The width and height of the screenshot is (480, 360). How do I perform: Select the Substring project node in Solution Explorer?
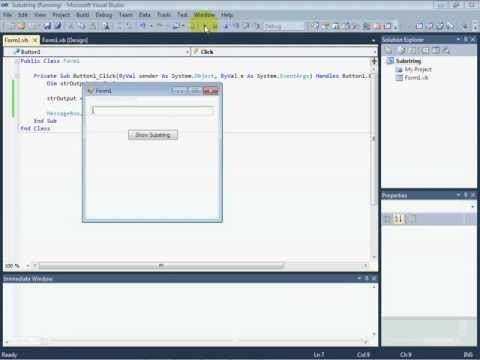408,61
